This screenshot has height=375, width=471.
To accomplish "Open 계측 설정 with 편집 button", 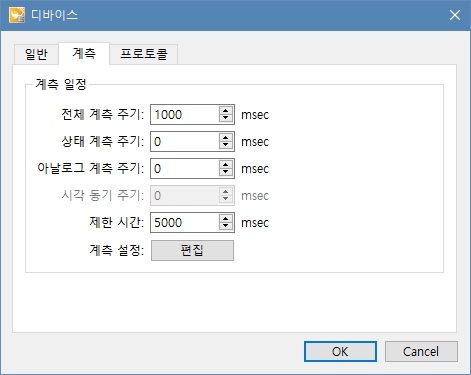I will point(192,250).
